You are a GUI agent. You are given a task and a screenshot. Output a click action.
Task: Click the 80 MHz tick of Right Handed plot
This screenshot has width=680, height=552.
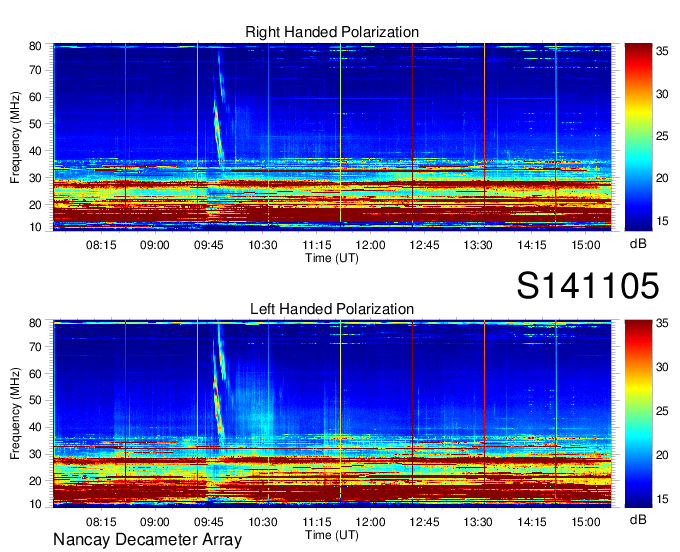click(35, 46)
